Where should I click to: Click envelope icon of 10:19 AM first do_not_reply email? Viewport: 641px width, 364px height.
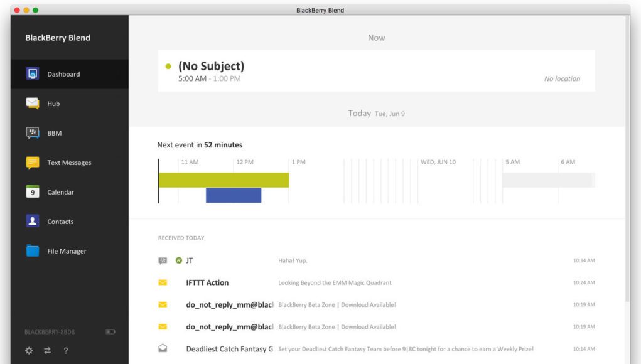coord(163,304)
